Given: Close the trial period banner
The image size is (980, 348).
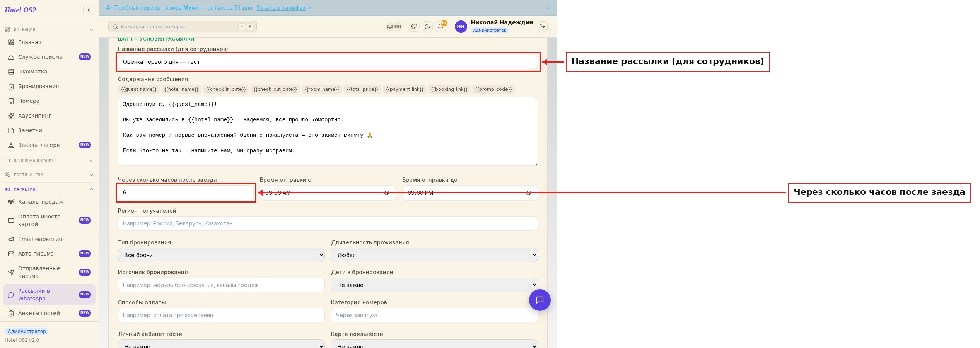Looking at the screenshot, I should (548, 8).
